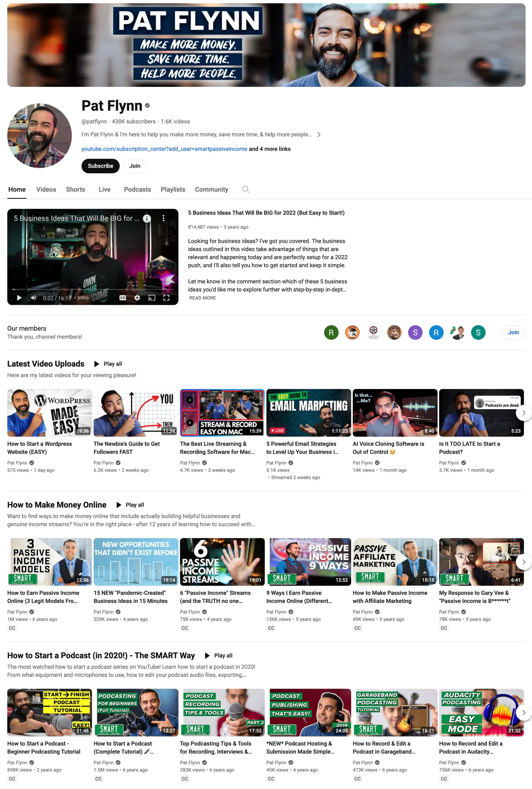The image size is (532, 789).
Task: Seek using the featured video progress bar
Action: 93,289
